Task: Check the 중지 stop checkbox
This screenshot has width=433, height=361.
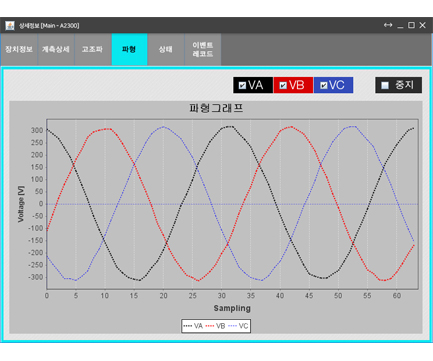Action: [385, 85]
